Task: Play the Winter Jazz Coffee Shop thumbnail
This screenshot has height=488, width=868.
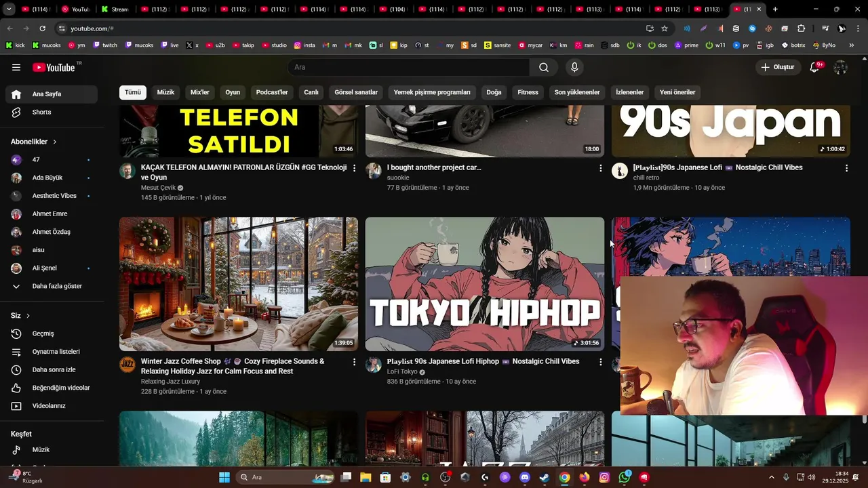Action: tap(239, 284)
